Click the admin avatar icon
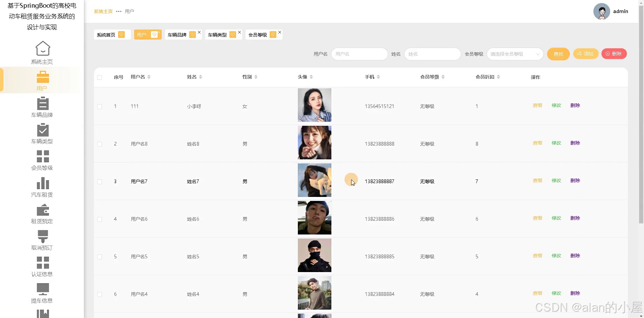 (x=601, y=11)
